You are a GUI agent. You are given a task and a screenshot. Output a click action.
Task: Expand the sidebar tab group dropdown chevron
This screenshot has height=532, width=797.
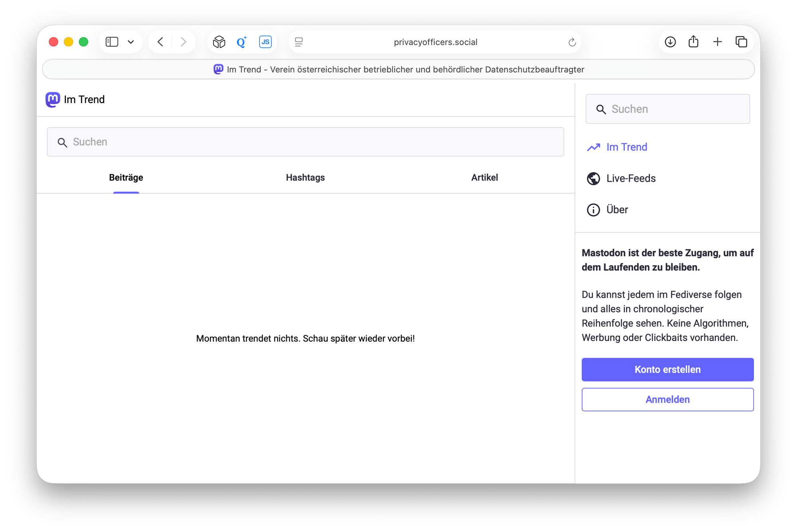pos(131,42)
